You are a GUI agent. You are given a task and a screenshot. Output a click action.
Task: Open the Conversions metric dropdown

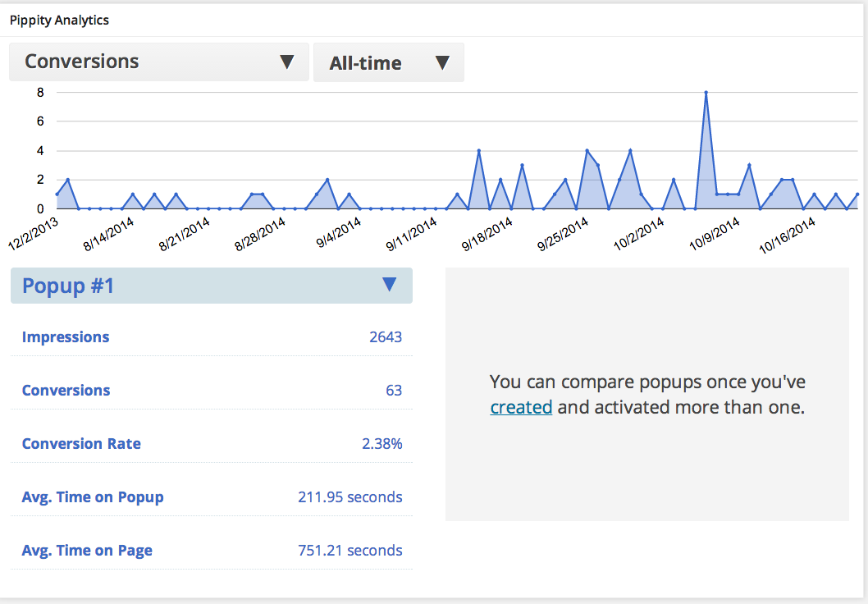(159, 62)
